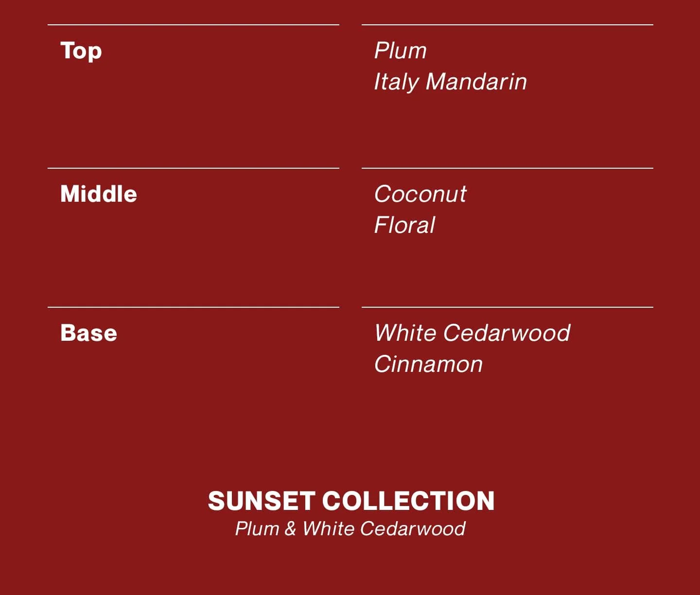Image resolution: width=700 pixels, height=595 pixels.
Task: Click the ampersand in the subtitle
Action: (x=290, y=528)
